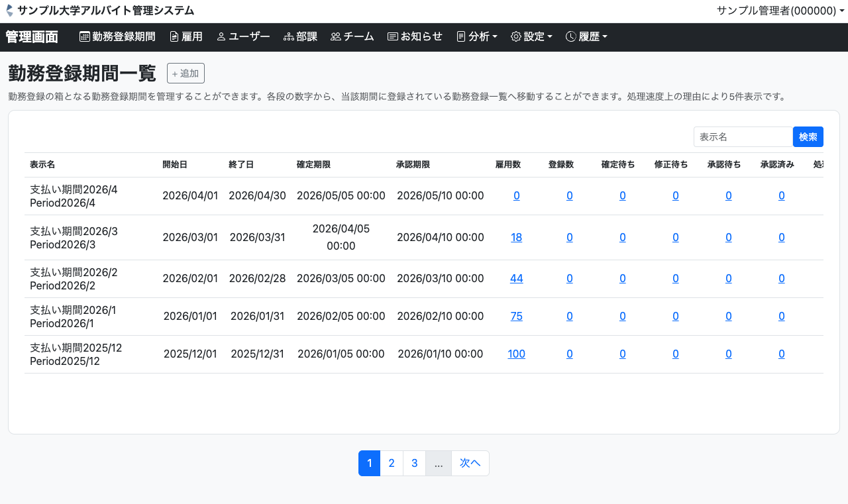
Task: Select page 3 in pagination
Action: 414,463
